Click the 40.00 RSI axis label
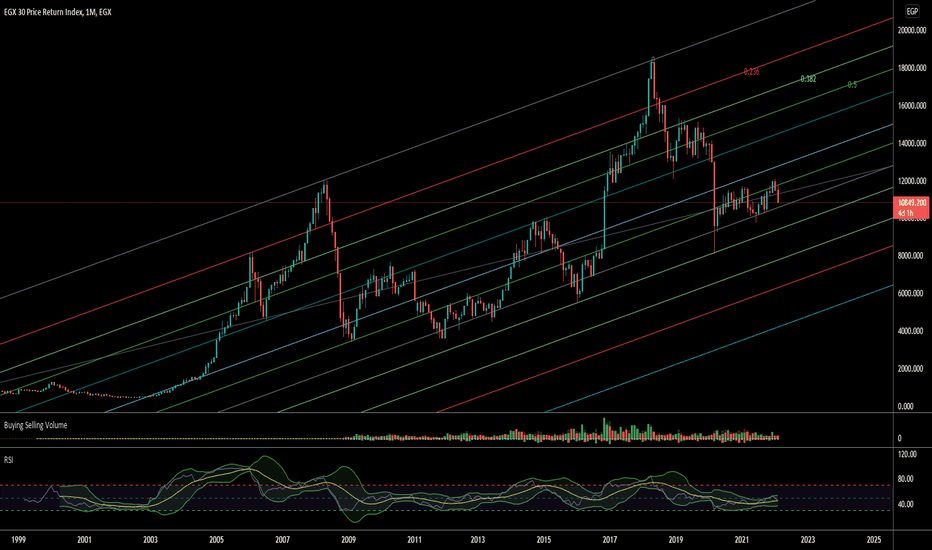 click(x=906, y=504)
